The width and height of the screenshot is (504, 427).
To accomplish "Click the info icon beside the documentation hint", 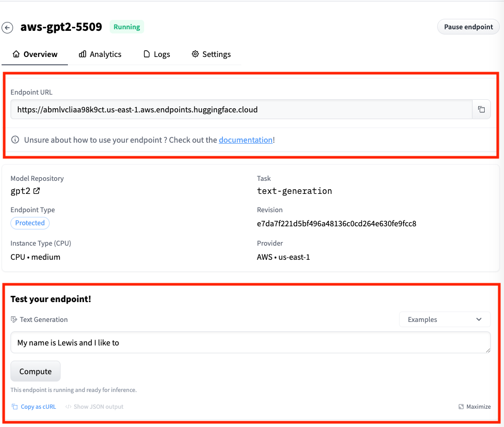I will pyautogui.click(x=15, y=140).
